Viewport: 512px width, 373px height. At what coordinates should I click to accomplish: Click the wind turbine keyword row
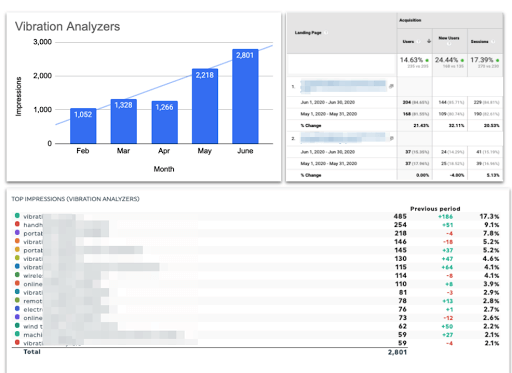point(257,326)
